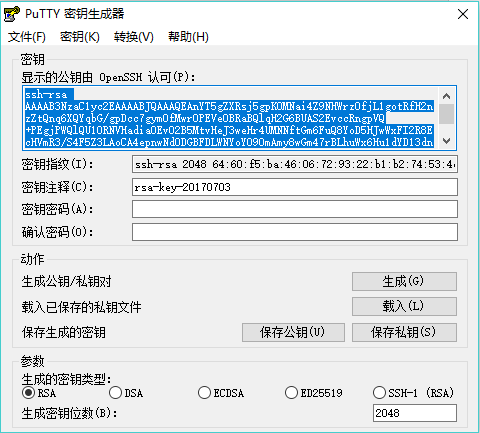Image resolution: width=480 pixels, height=433 pixels.
Task: Click the 生成(G) button
Action: [404, 281]
